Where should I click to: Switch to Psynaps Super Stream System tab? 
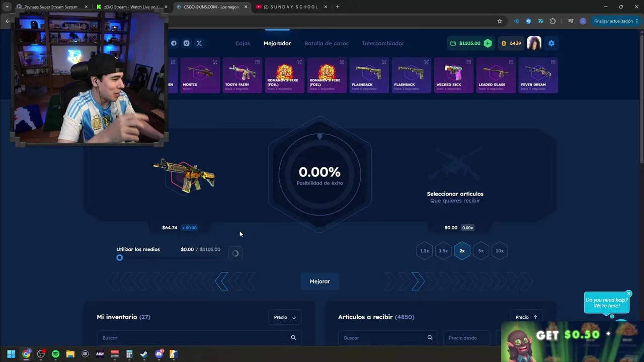tap(52, 7)
